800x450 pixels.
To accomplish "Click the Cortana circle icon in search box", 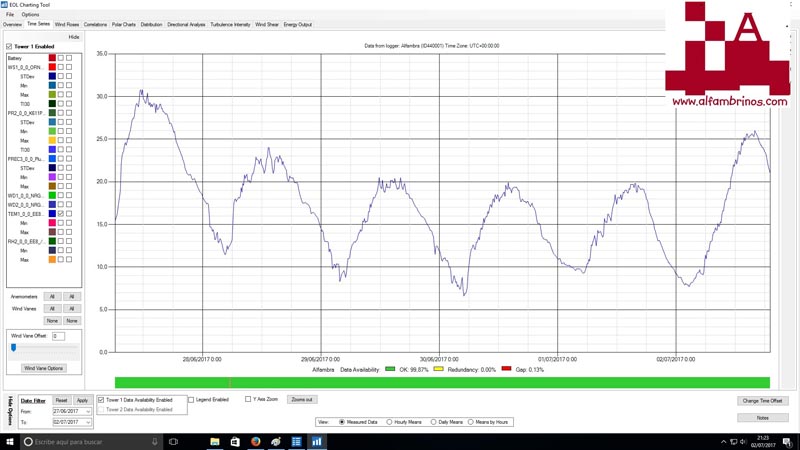I will pos(29,442).
